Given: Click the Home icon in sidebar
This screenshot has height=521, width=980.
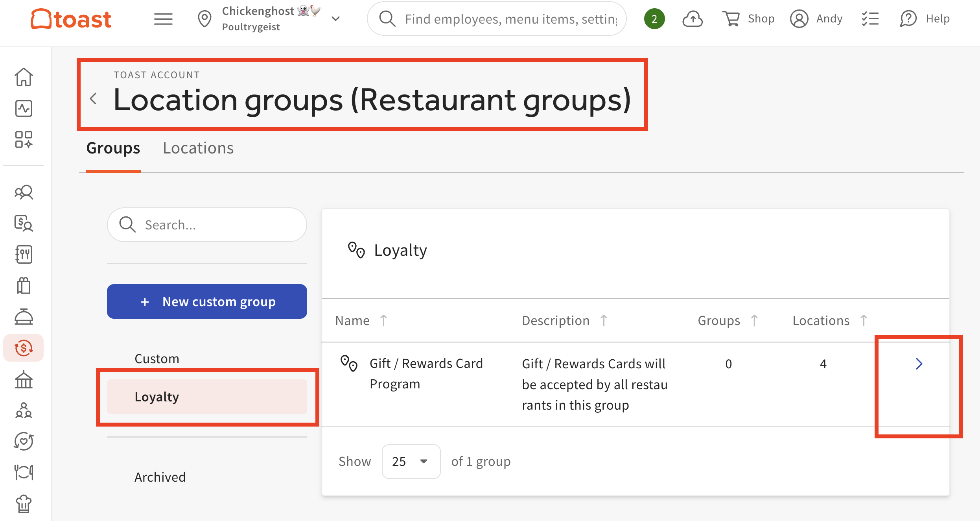Looking at the screenshot, I should click(24, 77).
